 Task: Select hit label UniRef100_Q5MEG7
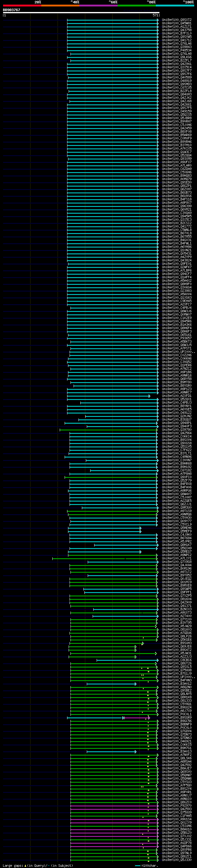pos(177,552)
